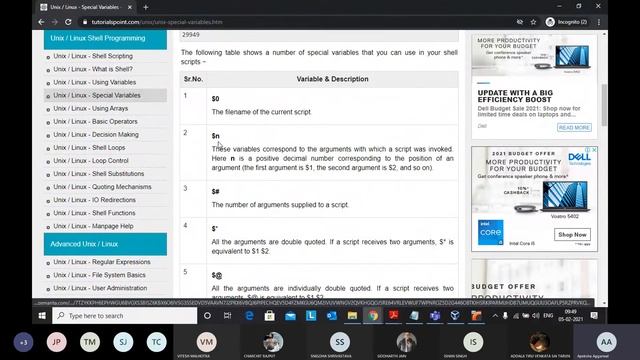
Task: Open File Explorer from taskbar
Action: (x=352, y=316)
